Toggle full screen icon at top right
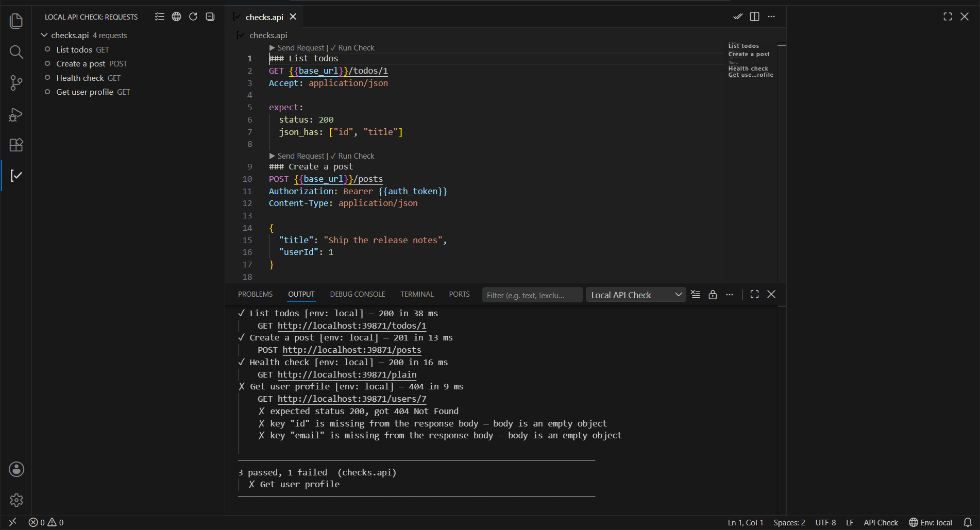This screenshot has height=530, width=980. pos(948,17)
